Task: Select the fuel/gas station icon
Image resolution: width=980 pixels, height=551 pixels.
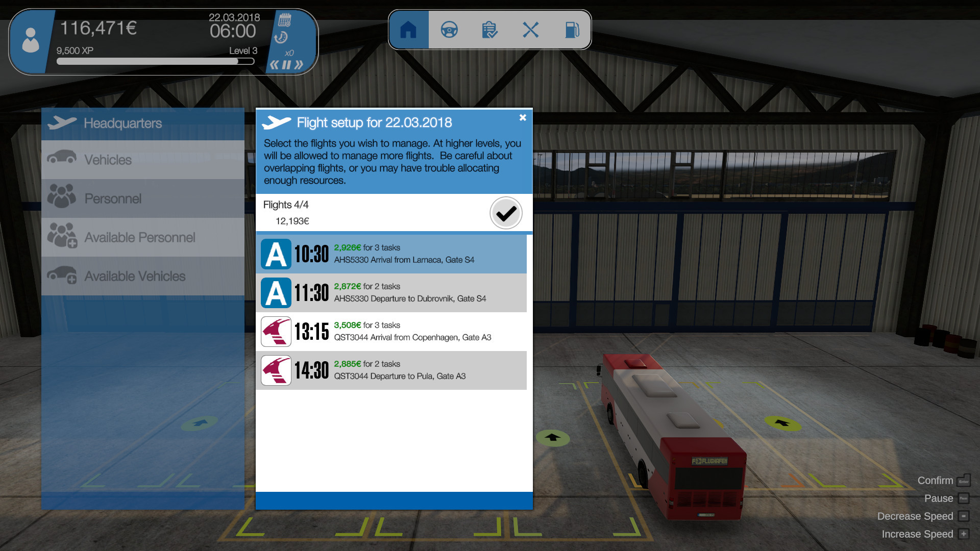Action: [572, 30]
